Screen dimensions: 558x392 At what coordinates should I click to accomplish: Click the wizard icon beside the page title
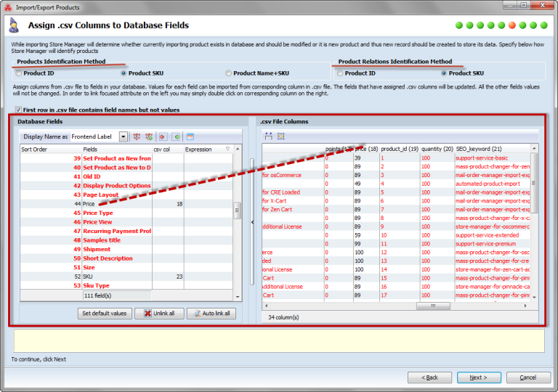pos(14,25)
